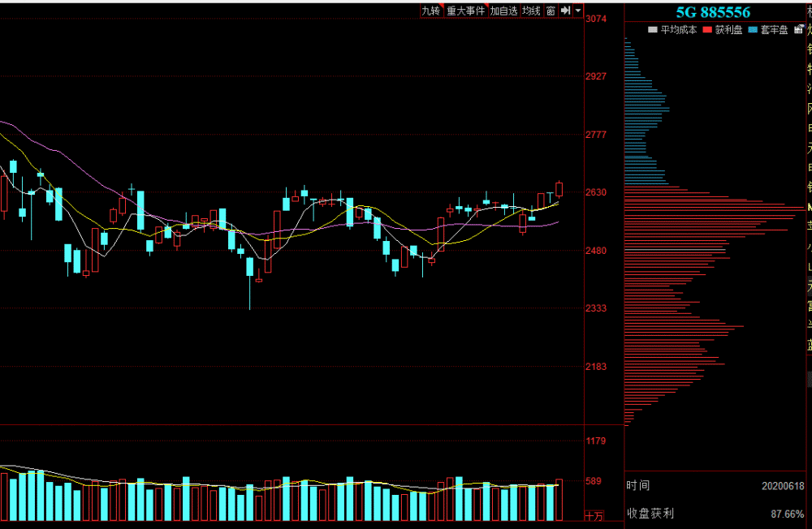Viewport: 812px width, 529px height.
Task: Click the 2480 price axis label
Action: 596,251
